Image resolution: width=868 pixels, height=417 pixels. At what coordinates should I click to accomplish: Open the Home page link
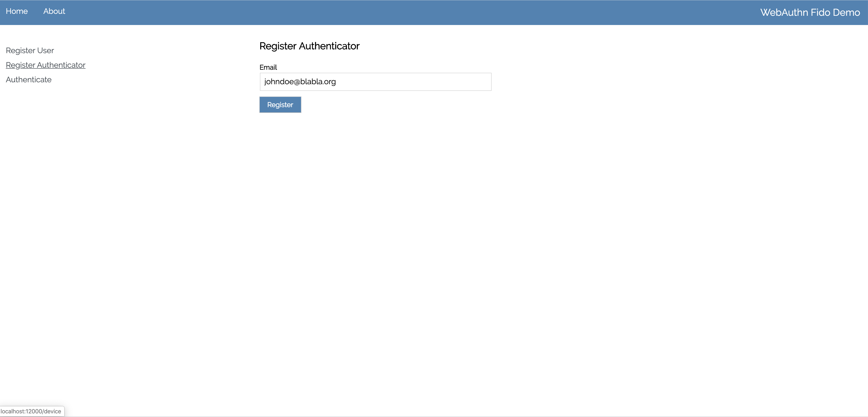tap(17, 11)
